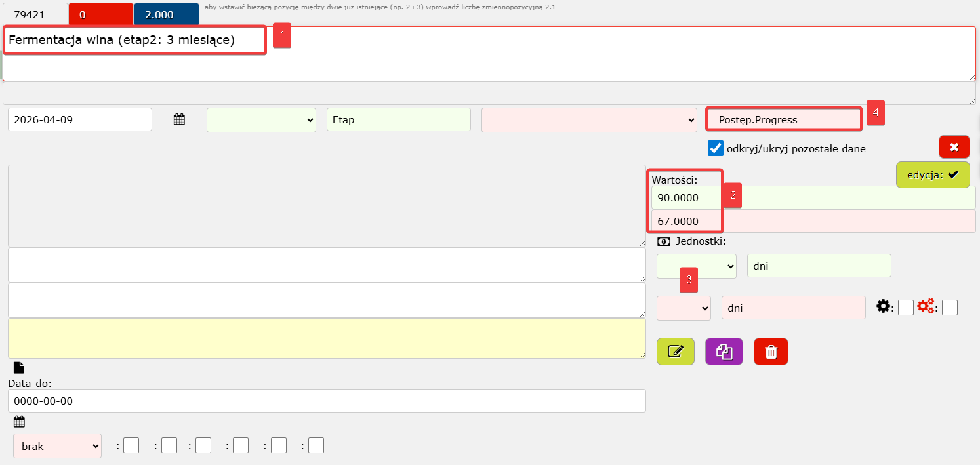Click the value field showing 67.0000
Viewport: 980px width, 465px height.
pos(813,221)
